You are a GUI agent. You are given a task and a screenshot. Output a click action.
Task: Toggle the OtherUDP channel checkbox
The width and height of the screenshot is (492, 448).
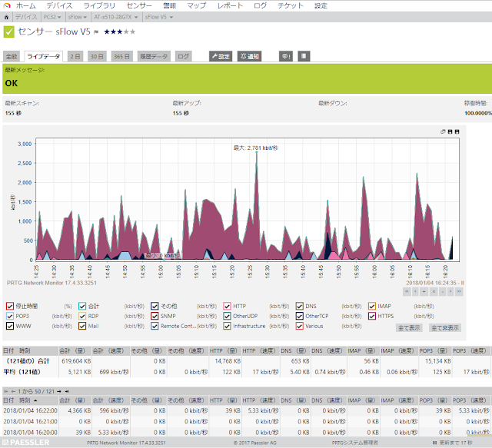pyautogui.click(x=228, y=316)
